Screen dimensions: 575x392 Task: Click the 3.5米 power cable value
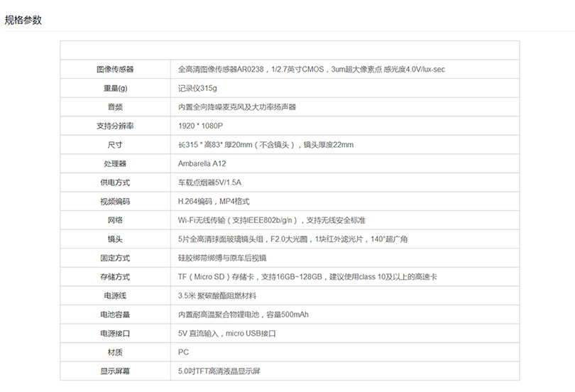pyautogui.click(x=217, y=295)
